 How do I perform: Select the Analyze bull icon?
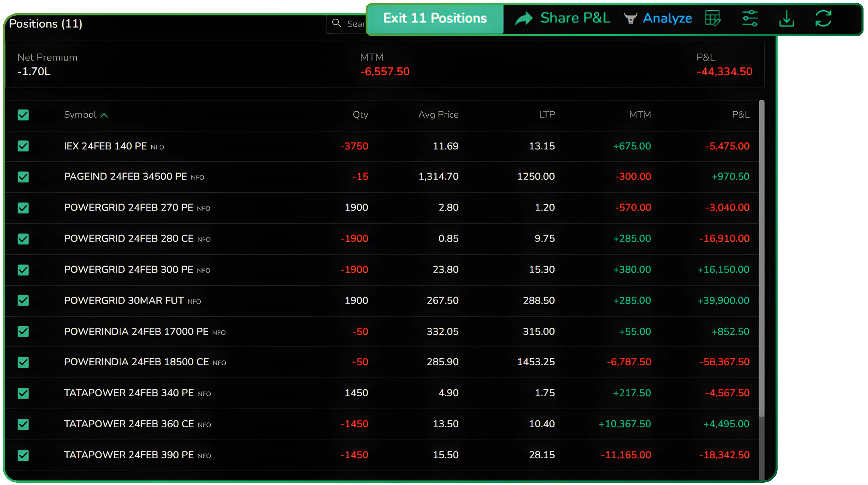coord(631,18)
